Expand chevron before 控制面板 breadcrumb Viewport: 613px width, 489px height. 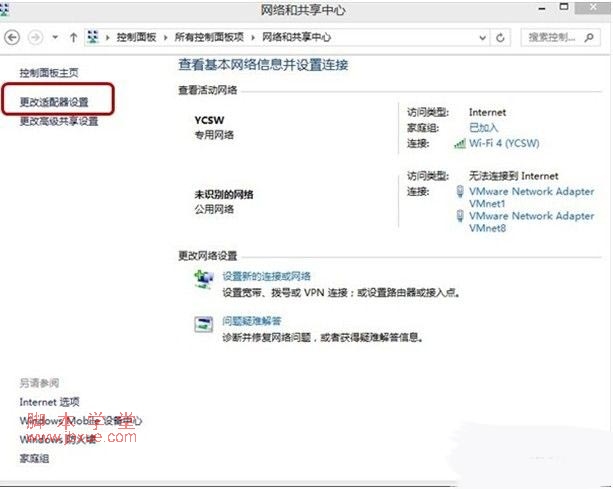(108, 38)
